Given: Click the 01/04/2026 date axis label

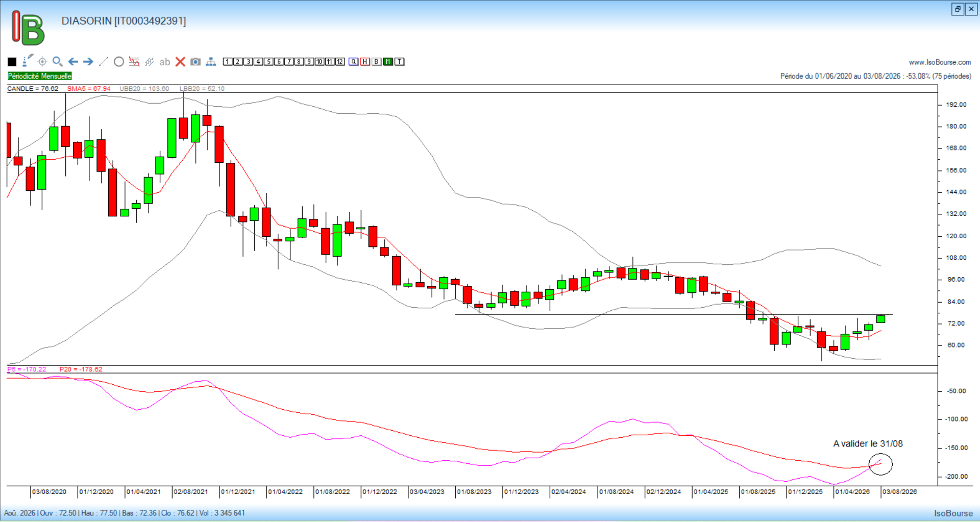Looking at the screenshot, I should [852, 492].
